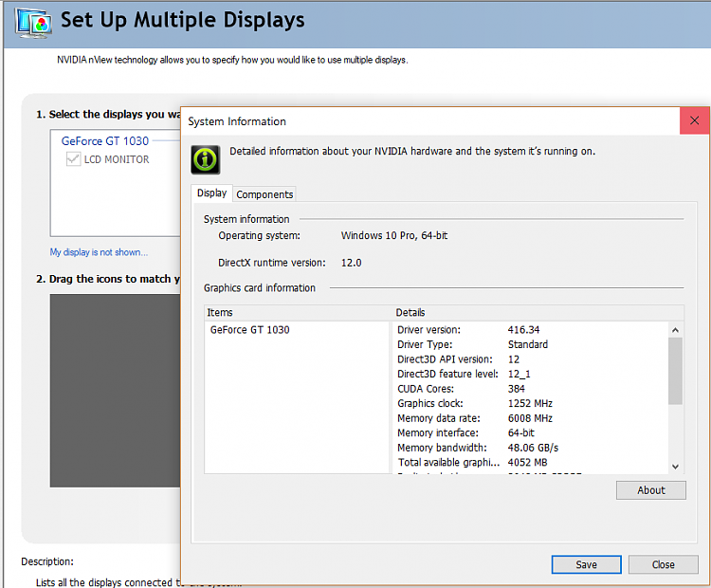The image size is (711, 588).
Task: Click the Driver version value 416.34
Action: (523, 330)
